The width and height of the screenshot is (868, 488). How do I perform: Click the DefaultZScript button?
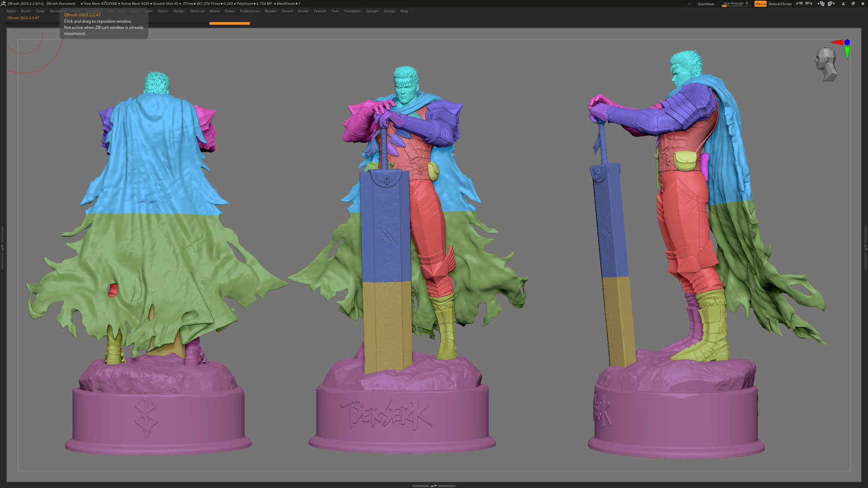[x=780, y=4]
